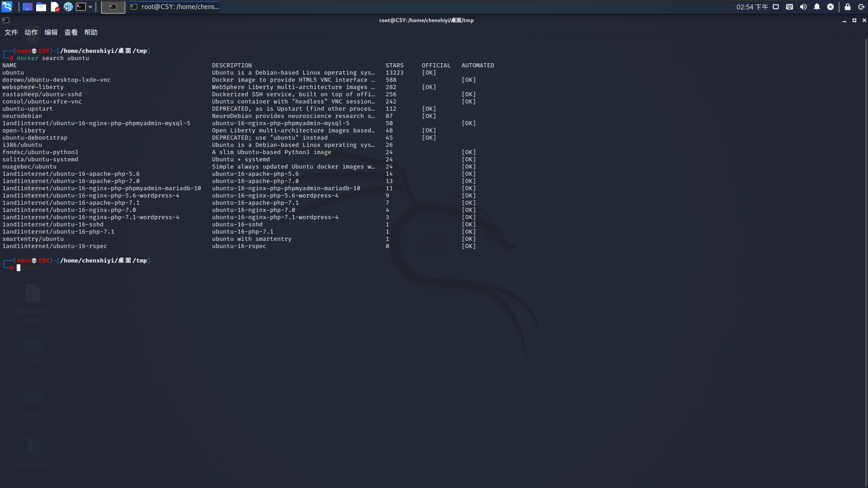Viewport: 868px width, 488px height.
Task: Open the 帮助 menu
Action: click(x=90, y=33)
